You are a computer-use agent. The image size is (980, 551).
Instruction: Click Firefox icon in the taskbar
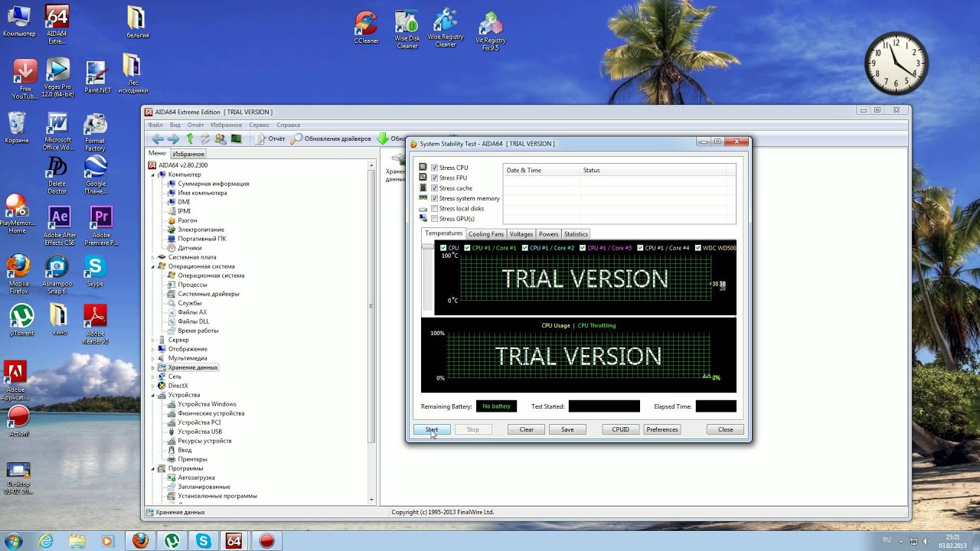pyautogui.click(x=140, y=540)
